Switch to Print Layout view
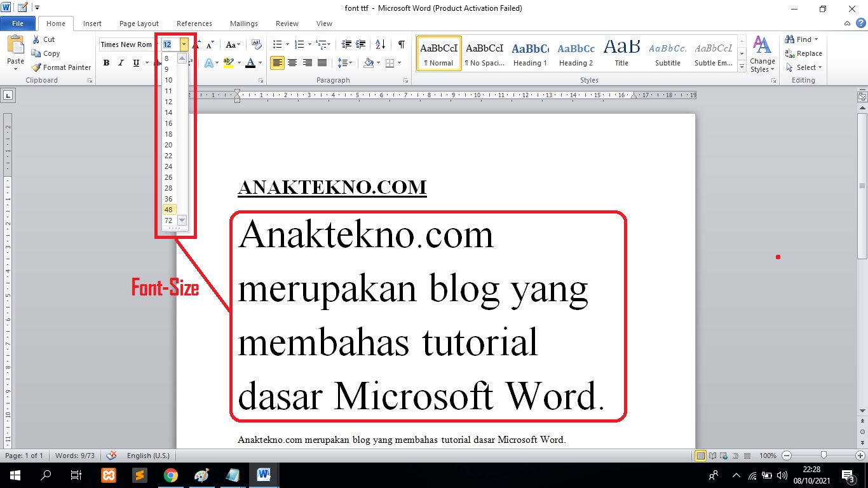 tap(701, 456)
